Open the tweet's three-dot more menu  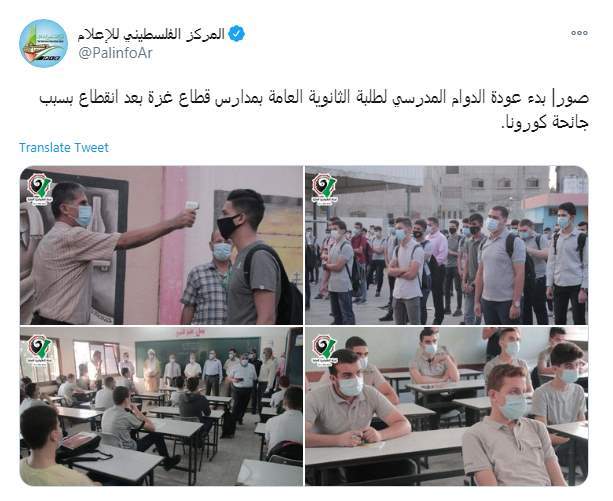coord(579,33)
